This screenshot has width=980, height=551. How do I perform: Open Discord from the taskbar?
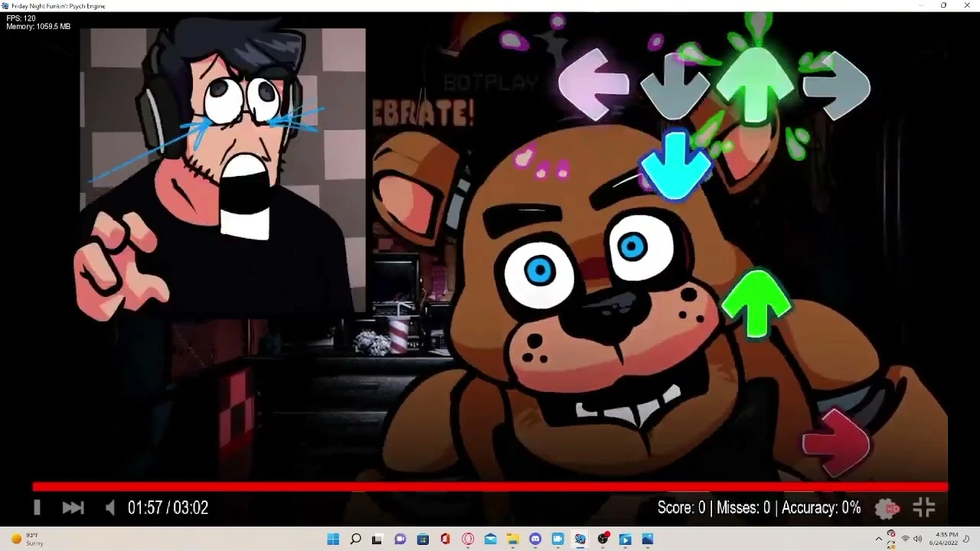coord(534,540)
